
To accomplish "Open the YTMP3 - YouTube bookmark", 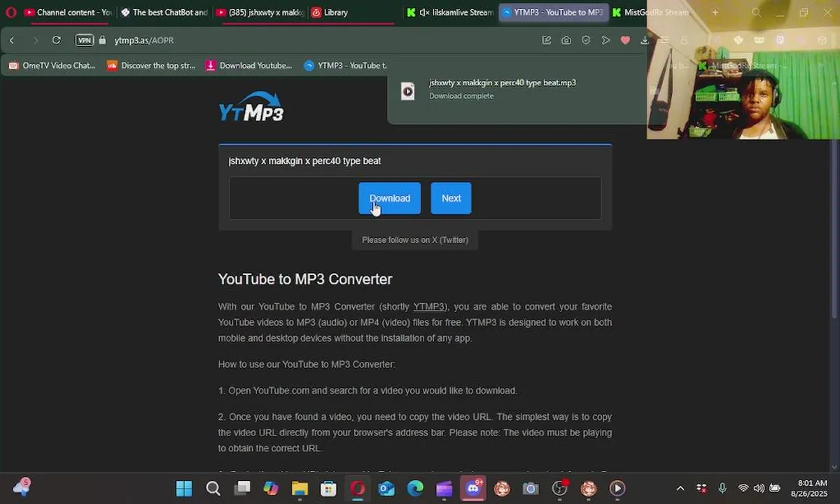I will coord(346,66).
